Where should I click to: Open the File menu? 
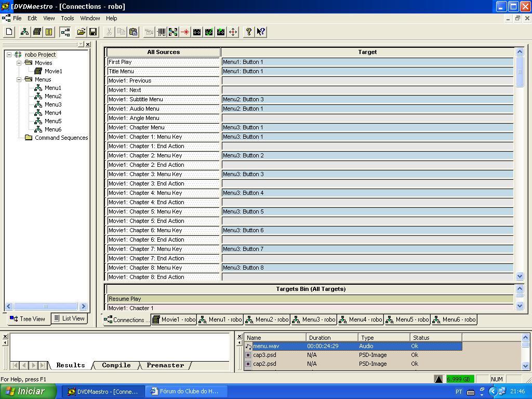[x=17, y=18]
